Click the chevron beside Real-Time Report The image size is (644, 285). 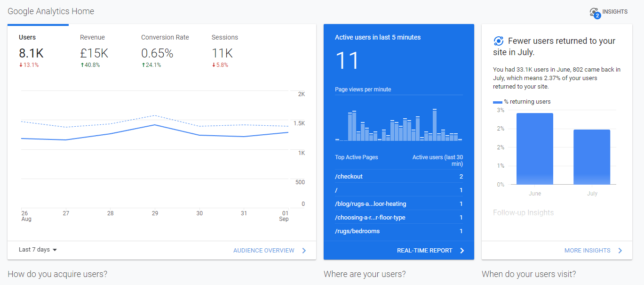coord(462,251)
